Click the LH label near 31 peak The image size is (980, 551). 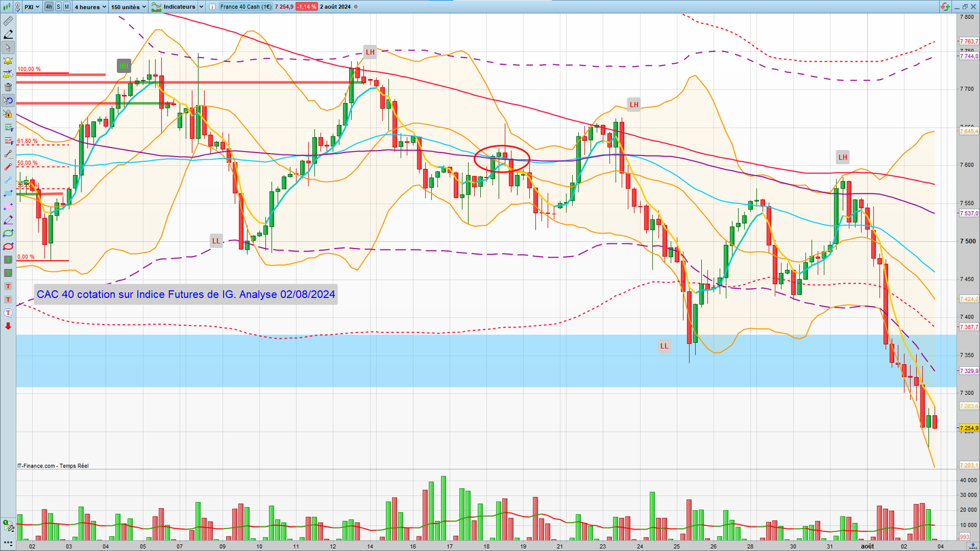(x=843, y=157)
